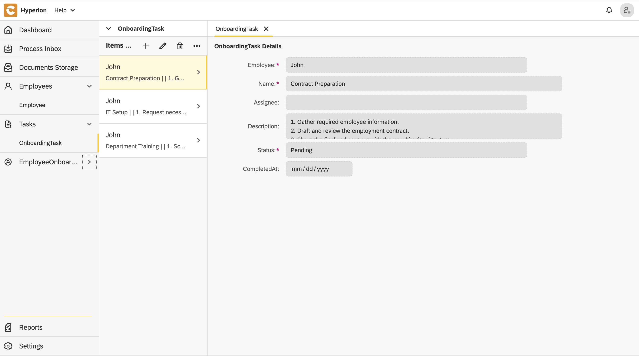
Task: Click the empty Assignee field
Action: point(407,103)
